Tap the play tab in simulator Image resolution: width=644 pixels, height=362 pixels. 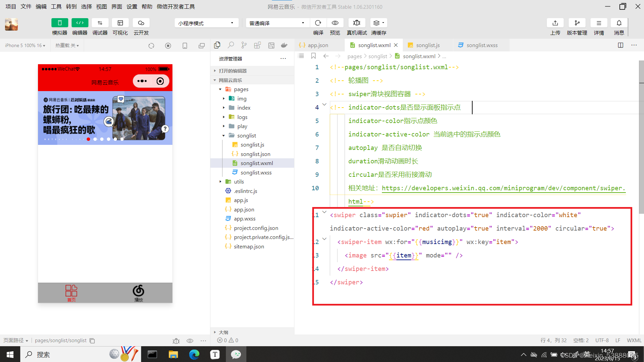138,293
